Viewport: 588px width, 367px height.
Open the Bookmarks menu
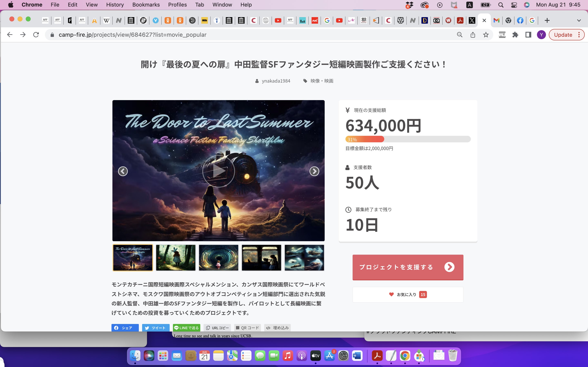click(x=146, y=5)
